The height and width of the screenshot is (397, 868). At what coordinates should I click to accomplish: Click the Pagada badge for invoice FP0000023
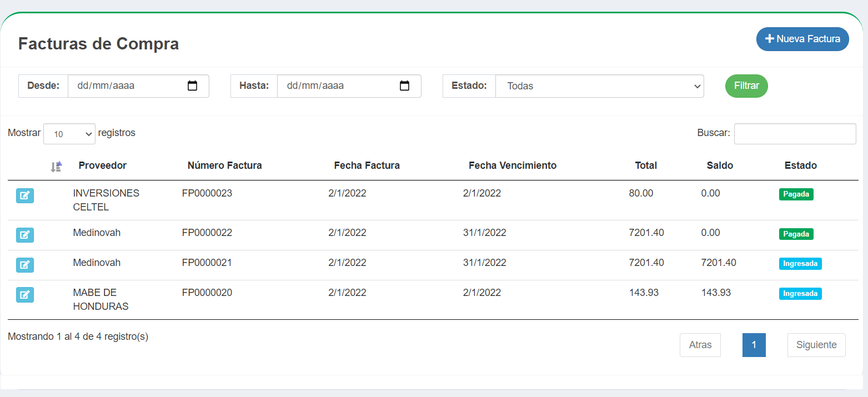(x=796, y=194)
